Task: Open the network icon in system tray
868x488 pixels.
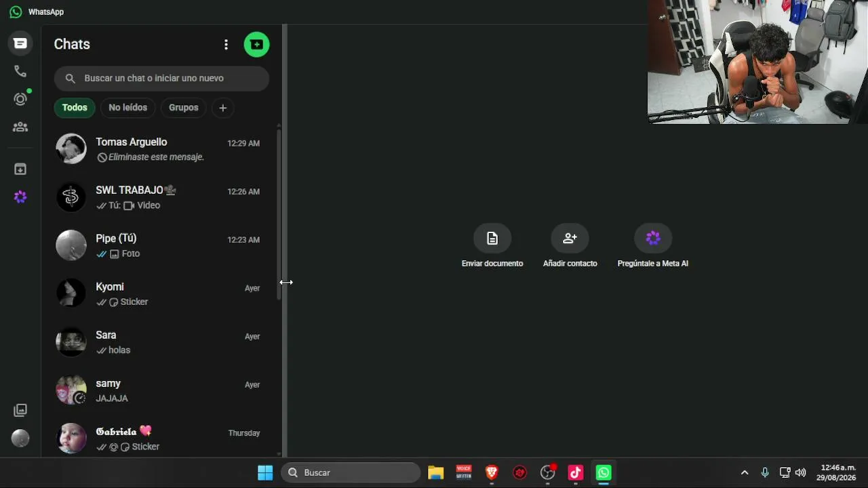Action: [x=785, y=472]
